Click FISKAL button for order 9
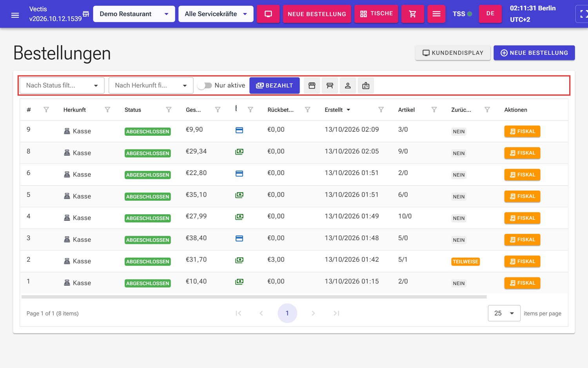This screenshot has height=368, width=588. pos(522,131)
